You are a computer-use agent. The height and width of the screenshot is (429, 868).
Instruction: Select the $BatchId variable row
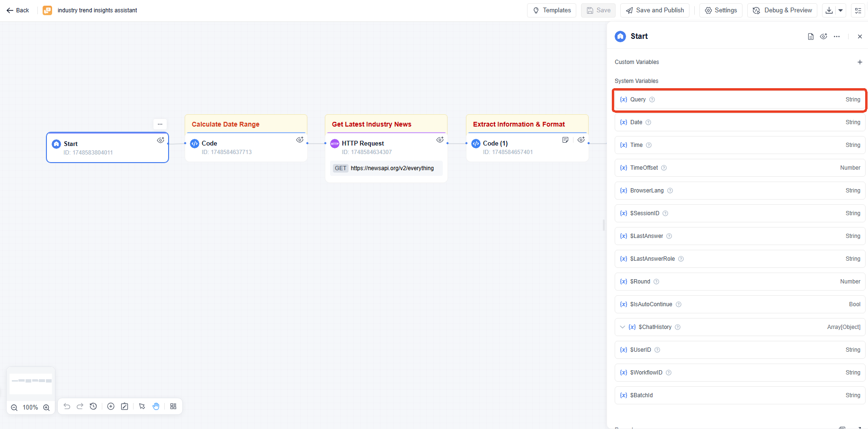(x=740, y=395)
